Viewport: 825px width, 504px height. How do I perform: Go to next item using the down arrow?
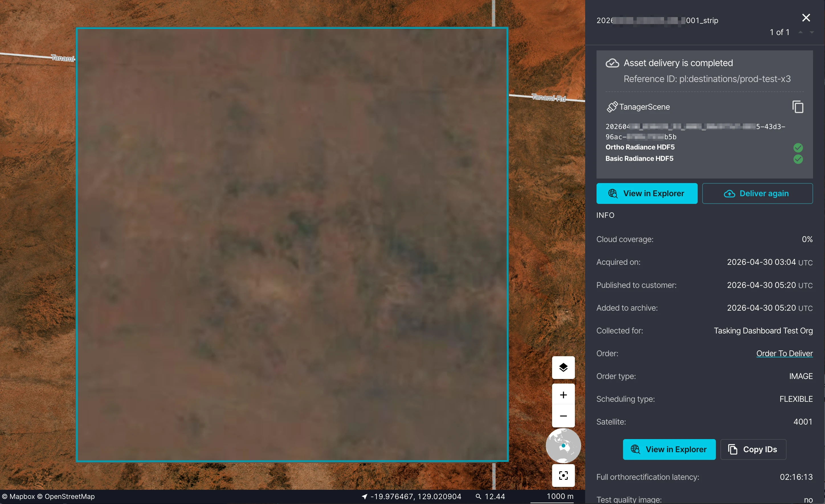[812, 32]
